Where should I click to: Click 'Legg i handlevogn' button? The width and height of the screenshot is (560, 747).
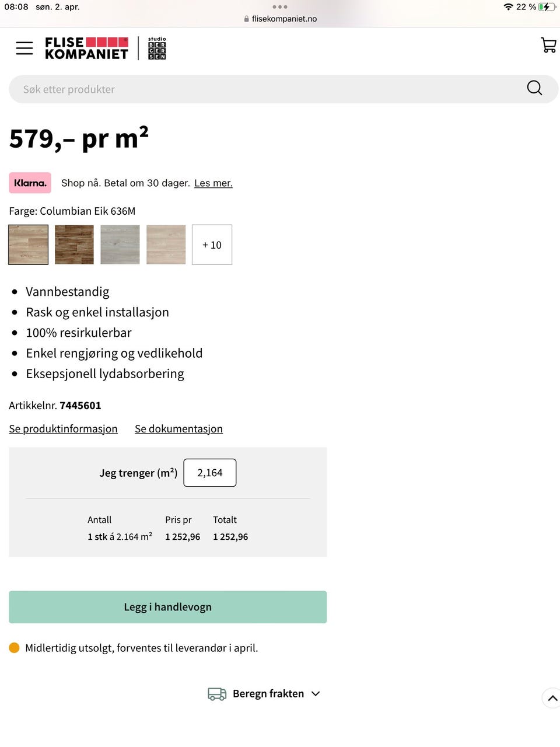167,607
